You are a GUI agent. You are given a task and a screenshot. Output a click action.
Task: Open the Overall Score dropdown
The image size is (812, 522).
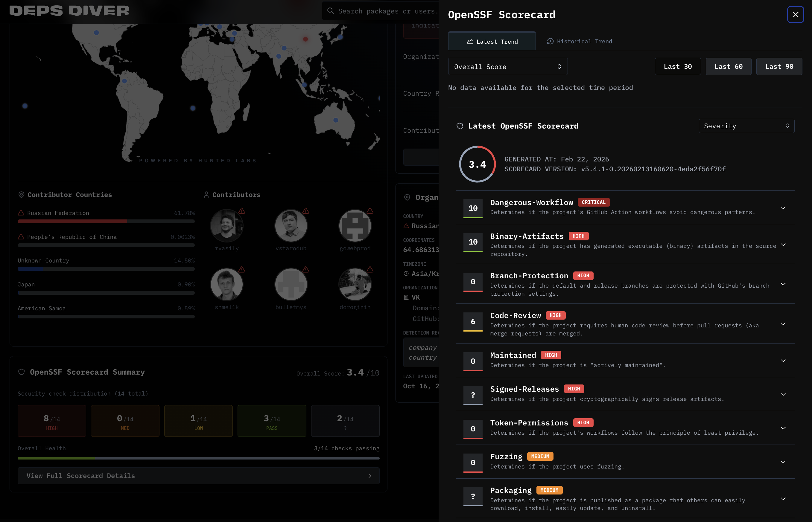pyautogui.click(x=507, y=67)
